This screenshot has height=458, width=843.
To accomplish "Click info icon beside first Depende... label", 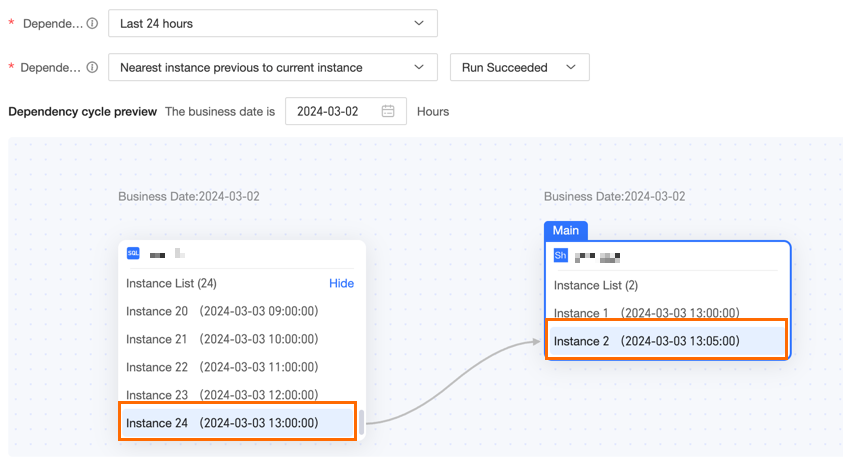I will (x=92, y=24).
